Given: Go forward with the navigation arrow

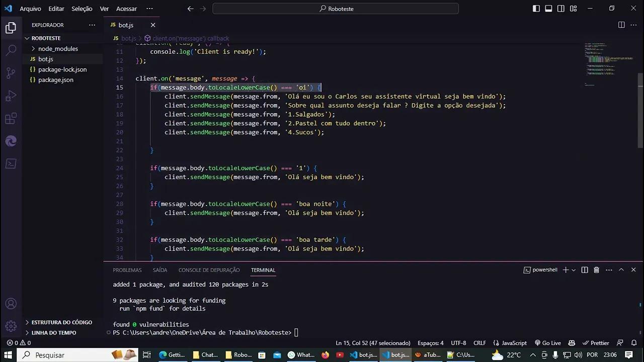Looking at the screenshot, I should click(203, 9).
